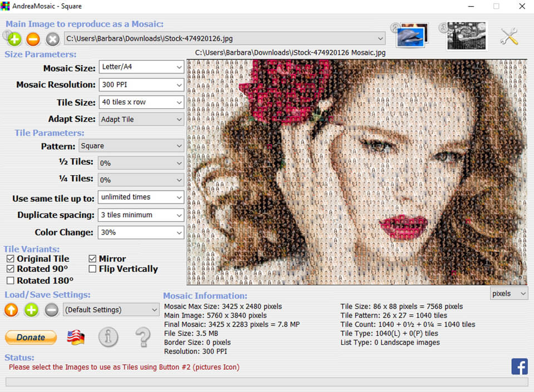
Task: Open the Color Change 30% dropdown
Action: point(141,232)
